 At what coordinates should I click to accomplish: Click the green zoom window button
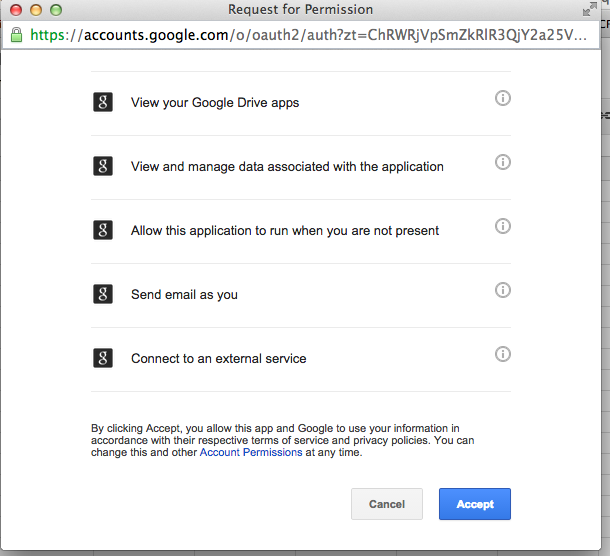point(55,10)
